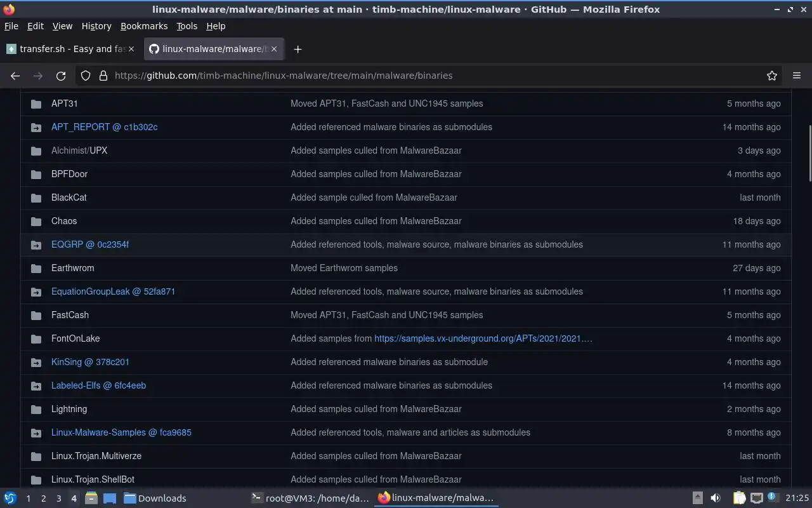Go back using the browser back arrow
812x508 pixels.
point(15,76)
